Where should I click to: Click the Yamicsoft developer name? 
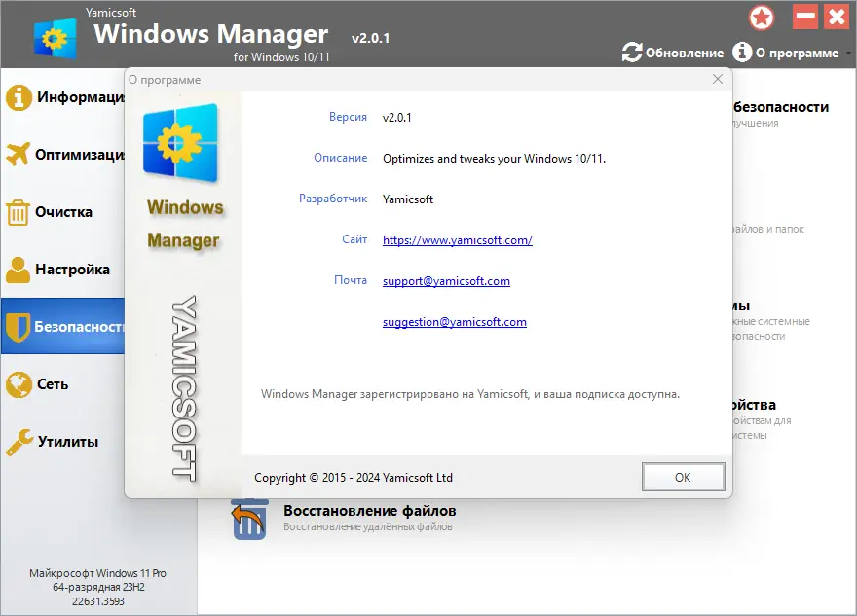408,199
